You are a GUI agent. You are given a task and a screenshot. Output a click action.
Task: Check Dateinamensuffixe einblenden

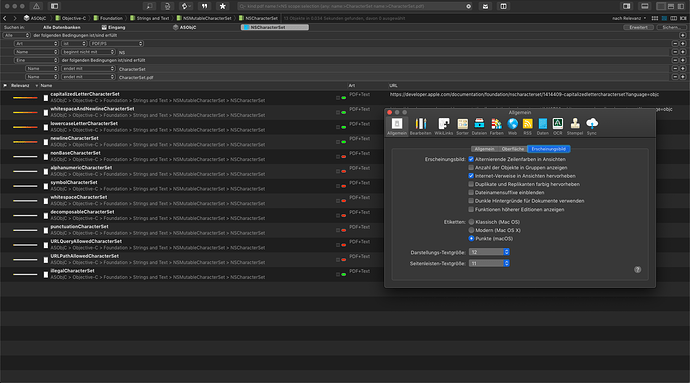tap(471, 192)
